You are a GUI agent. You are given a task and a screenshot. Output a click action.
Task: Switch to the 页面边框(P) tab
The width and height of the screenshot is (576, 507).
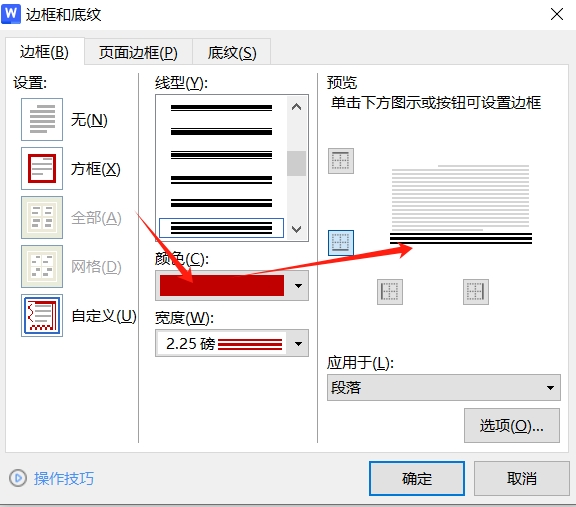[138, 53]
